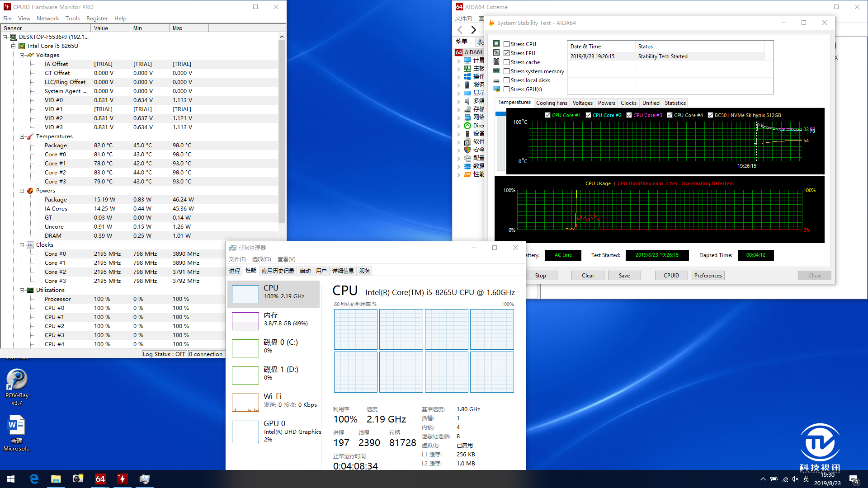
Task: Open POV-Ray v3.7 desktop shortcut
Action: [17, 387]
